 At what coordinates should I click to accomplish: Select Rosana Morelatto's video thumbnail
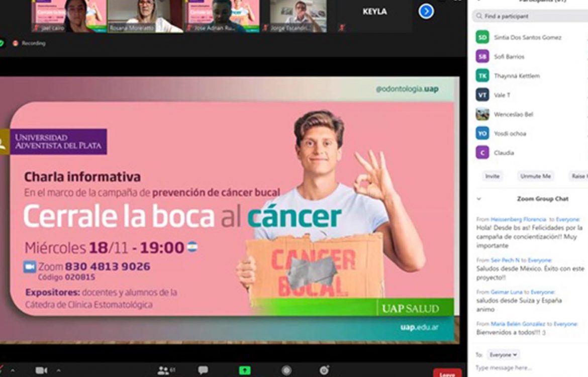[145, 16]
